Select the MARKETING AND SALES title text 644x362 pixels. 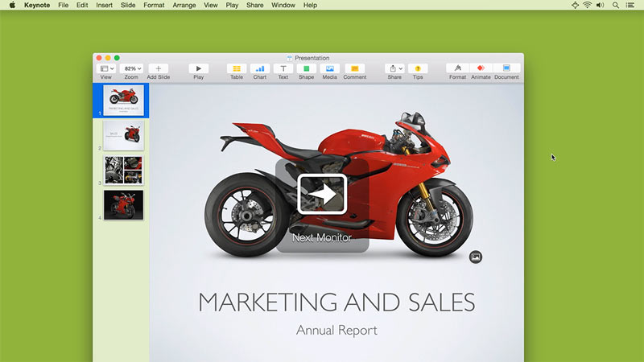point(336,302)
